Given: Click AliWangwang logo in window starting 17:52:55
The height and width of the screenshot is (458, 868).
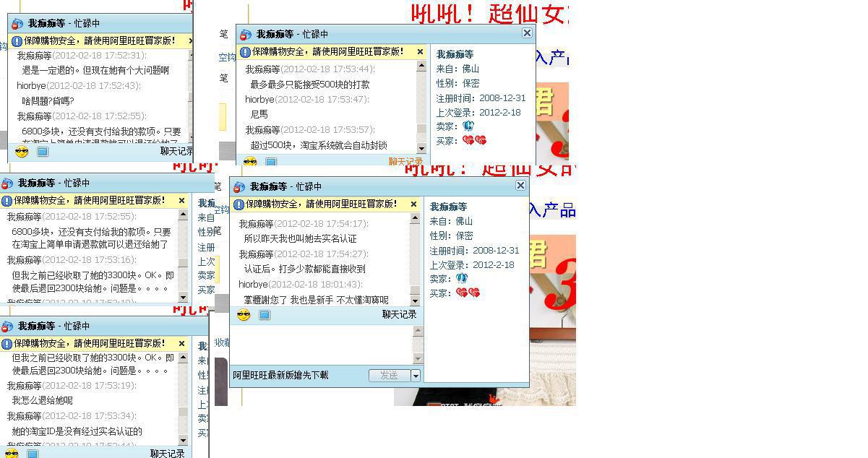Looking at the screenshot, I should pos(7,184).
